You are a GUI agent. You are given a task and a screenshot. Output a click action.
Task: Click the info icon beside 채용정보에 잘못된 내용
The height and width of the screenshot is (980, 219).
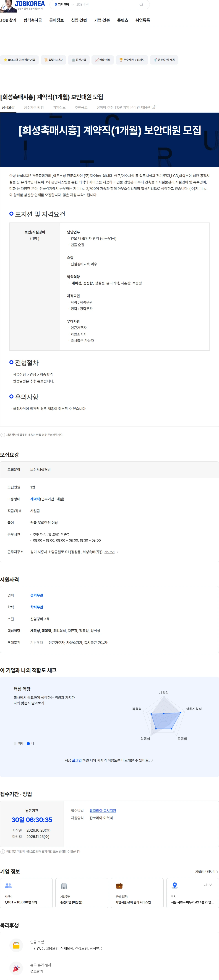pyautogui.click(x=3, y=434)
